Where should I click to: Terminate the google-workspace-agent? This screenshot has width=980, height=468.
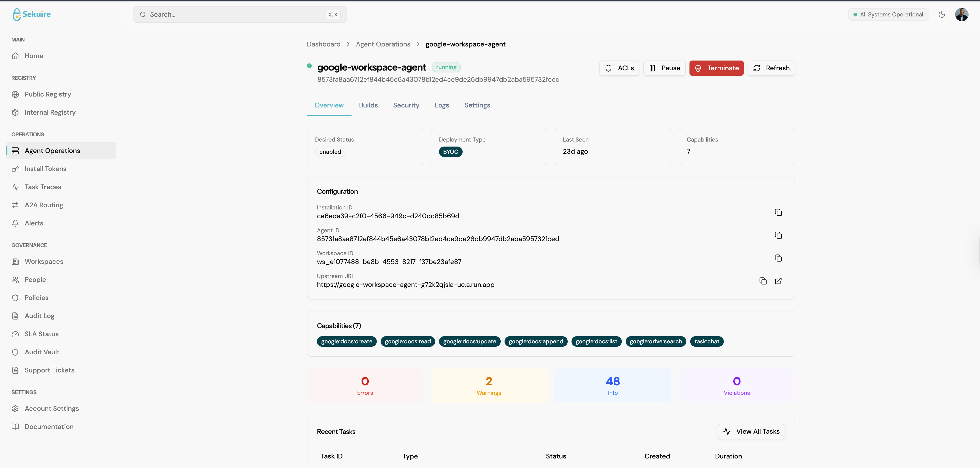click(716, 68)
